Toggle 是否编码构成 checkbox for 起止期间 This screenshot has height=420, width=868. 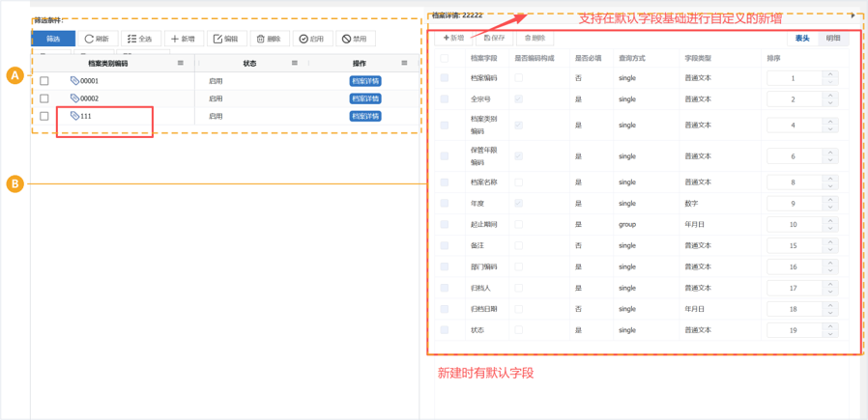pyautogui.click(x=518, y=224)
